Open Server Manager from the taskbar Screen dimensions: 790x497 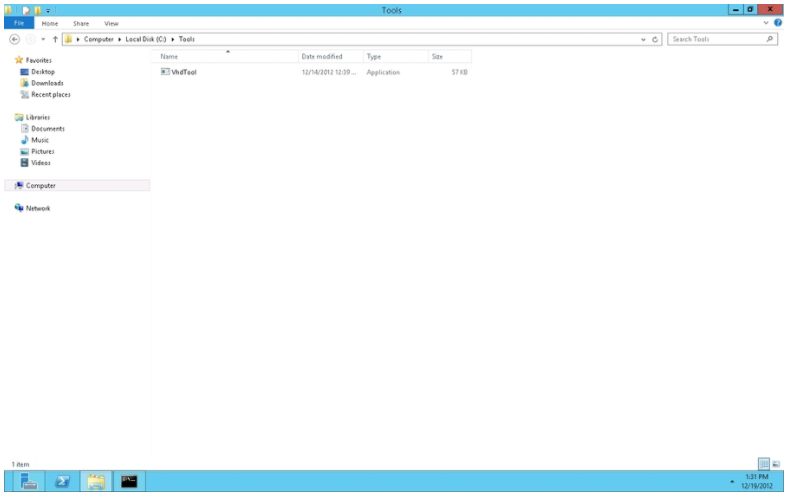[x=28, y=481]
